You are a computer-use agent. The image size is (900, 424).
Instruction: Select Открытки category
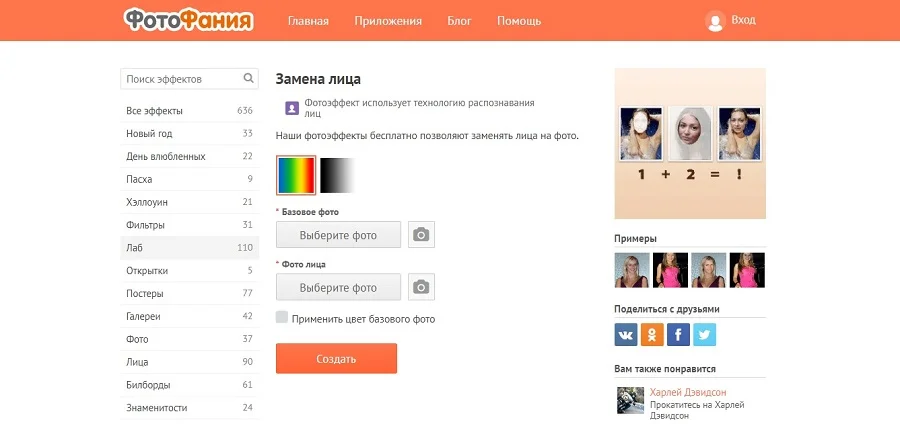coord(189,271)
